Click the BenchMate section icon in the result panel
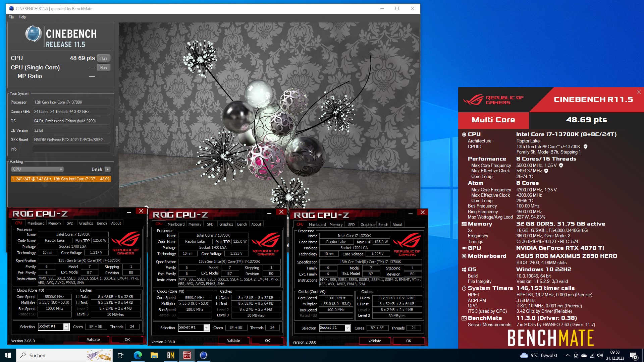644x362 pixels. 464,318
